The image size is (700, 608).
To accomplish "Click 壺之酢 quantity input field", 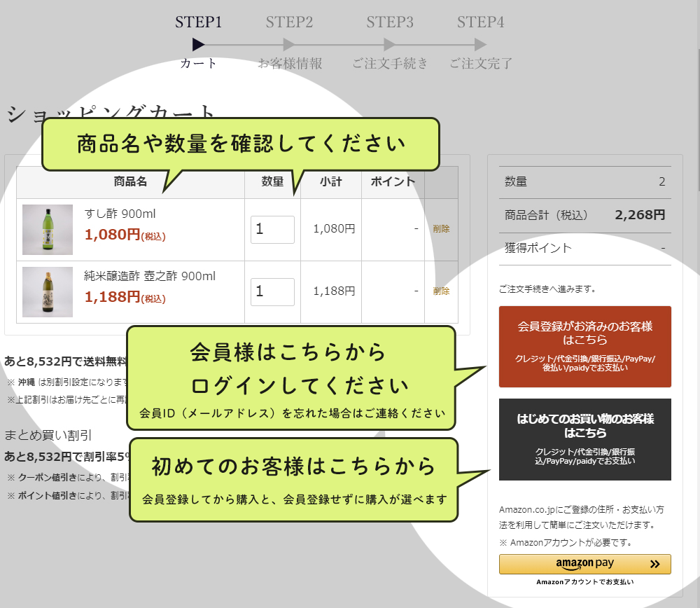I will point(272,291).
